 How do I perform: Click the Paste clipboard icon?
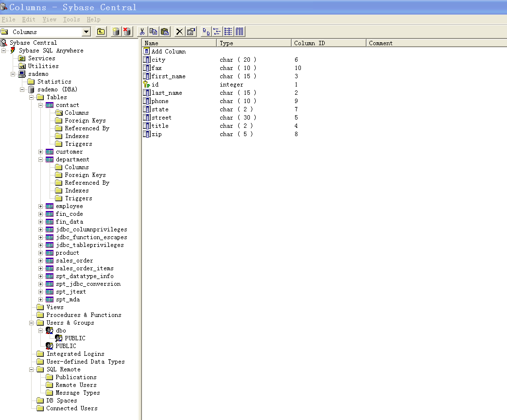(x=165, y=32)
